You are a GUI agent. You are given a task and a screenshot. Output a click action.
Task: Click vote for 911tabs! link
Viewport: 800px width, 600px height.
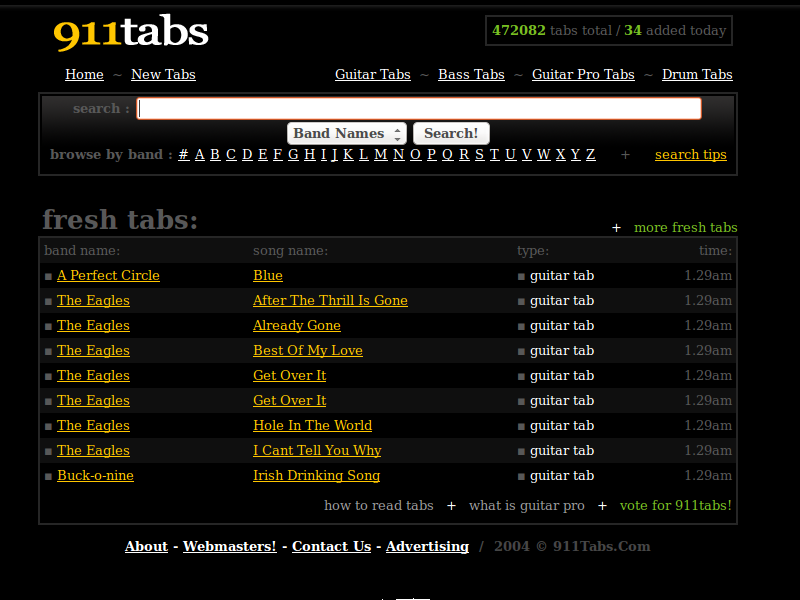pos(675,506)
